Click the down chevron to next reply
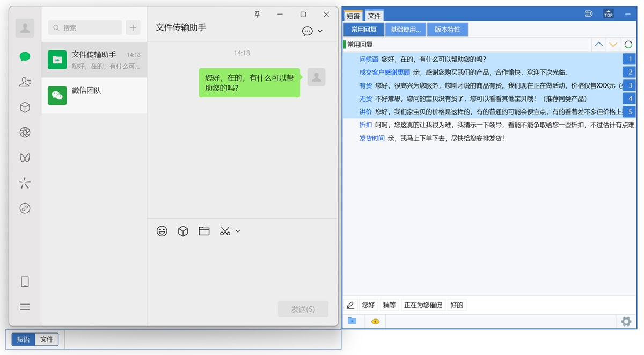The width and height of the screenshot is (644, 355). 613,44
